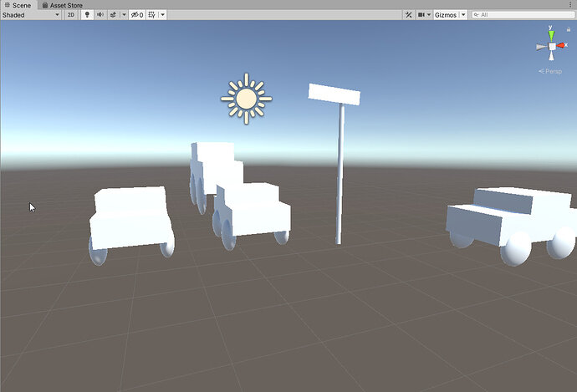This screenshot has width=577, height=392.
Task: Click the white bottom axis cone on gizmo
Action: click(551, 56)
